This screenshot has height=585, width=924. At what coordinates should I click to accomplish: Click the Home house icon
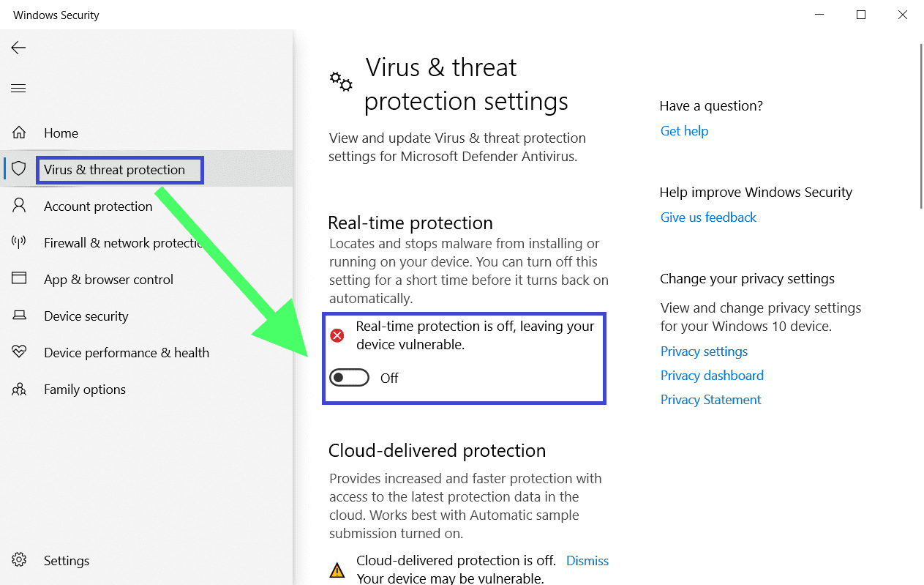click(19, 133)
